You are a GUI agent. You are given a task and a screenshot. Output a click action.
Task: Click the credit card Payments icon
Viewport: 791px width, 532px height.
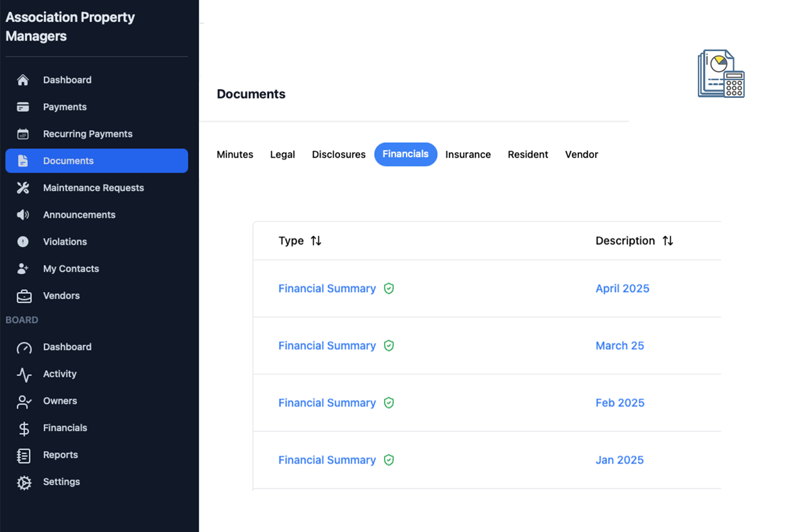23,107
